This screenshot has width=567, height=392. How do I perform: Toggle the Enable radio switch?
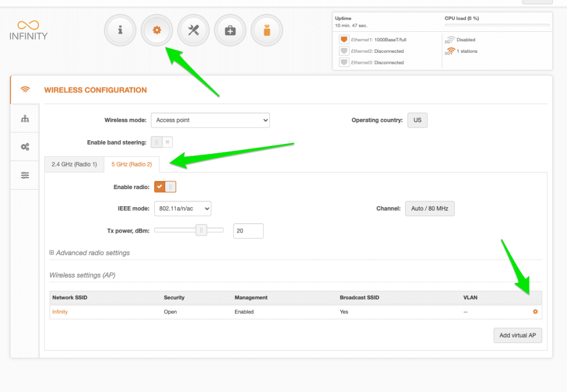165,187
